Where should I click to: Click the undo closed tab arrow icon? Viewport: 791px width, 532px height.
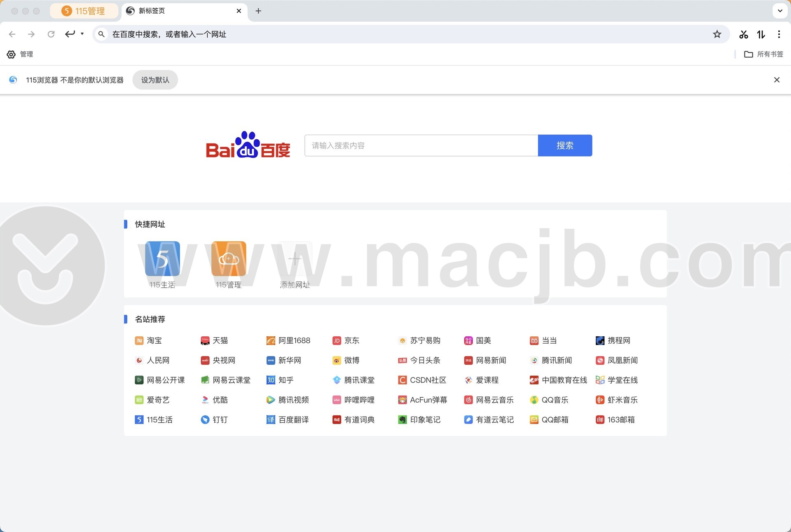coord(70,34)
